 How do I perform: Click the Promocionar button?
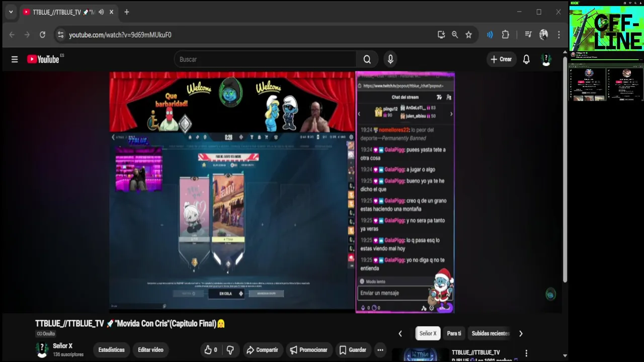[x=308, y=350]
